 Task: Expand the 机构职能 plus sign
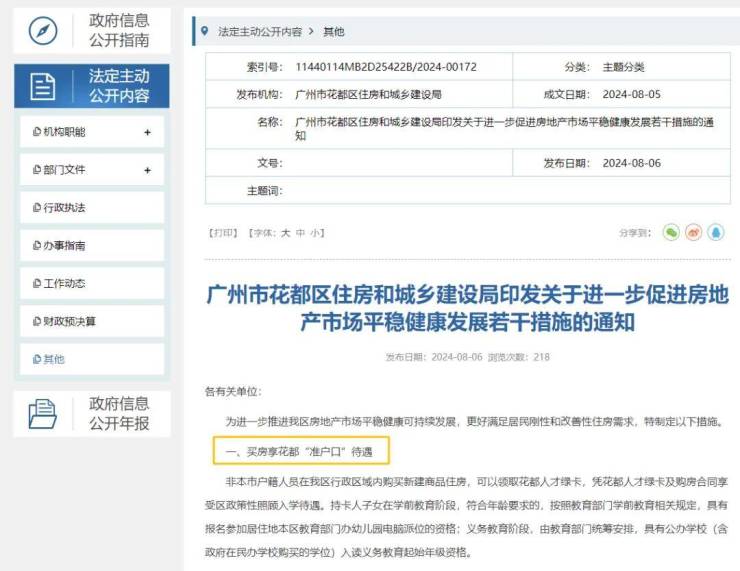tap(148, 133)
